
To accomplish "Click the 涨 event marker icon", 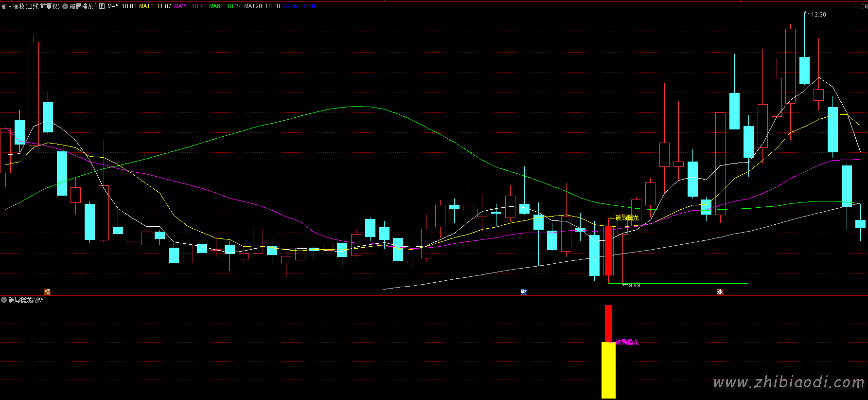I will [x=720, y=291].
